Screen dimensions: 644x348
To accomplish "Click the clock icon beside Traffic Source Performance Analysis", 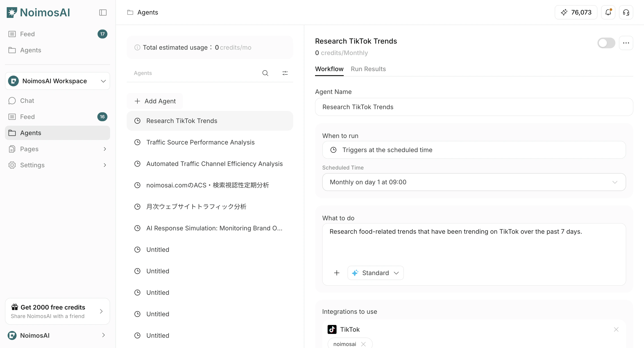I will (x=137, y=142).
